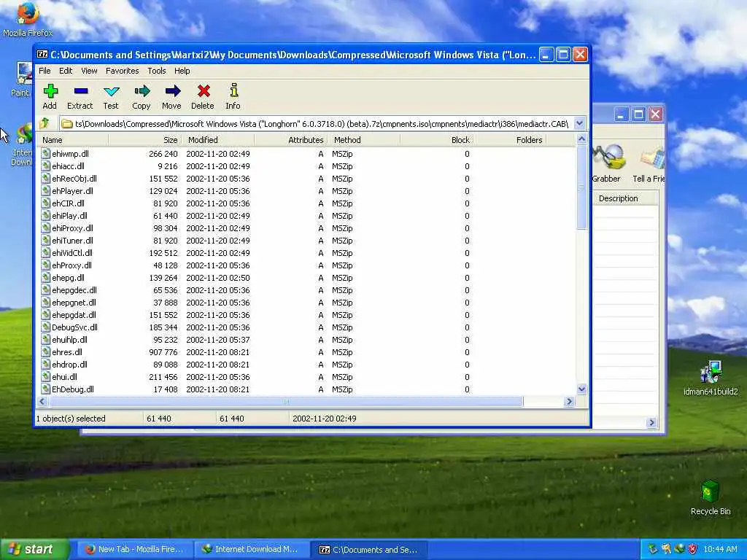Expand the address path dropdown

tap(579, 124)
